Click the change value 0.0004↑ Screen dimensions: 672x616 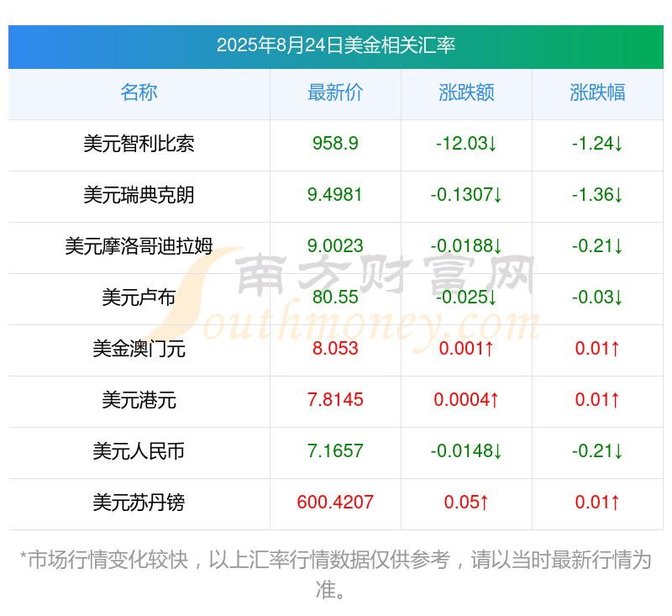[x=466, y=400]
